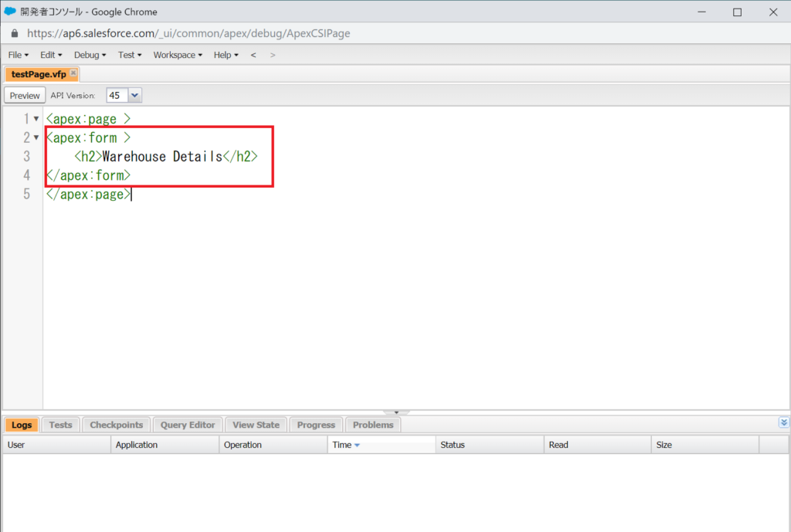Switch to the Problems tab
Viewport: 791px width, 532px height.
[373, 425]
